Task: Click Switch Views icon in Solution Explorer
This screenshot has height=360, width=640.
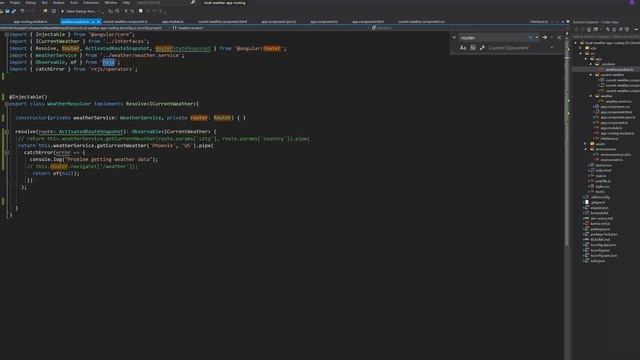Action: click(x=596, y=29)
